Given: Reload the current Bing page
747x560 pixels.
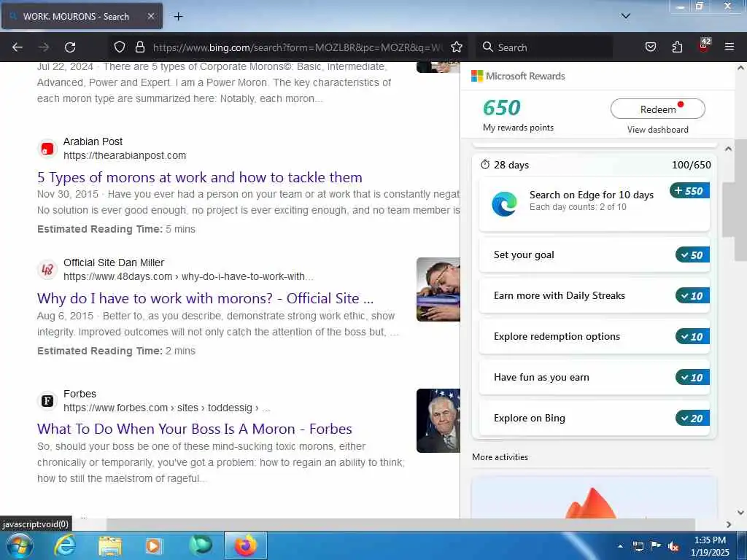Looking at the screenshot, I should (70, 47).
